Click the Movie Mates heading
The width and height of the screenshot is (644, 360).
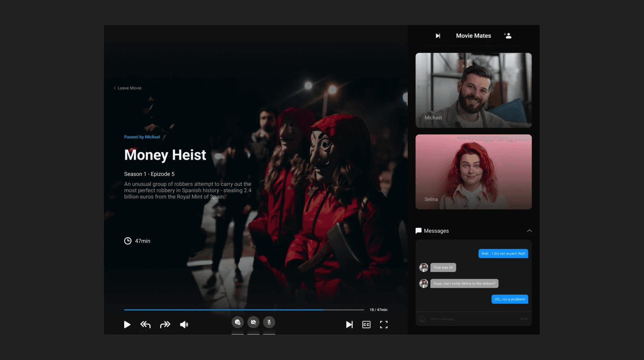(x=474, y=36)
